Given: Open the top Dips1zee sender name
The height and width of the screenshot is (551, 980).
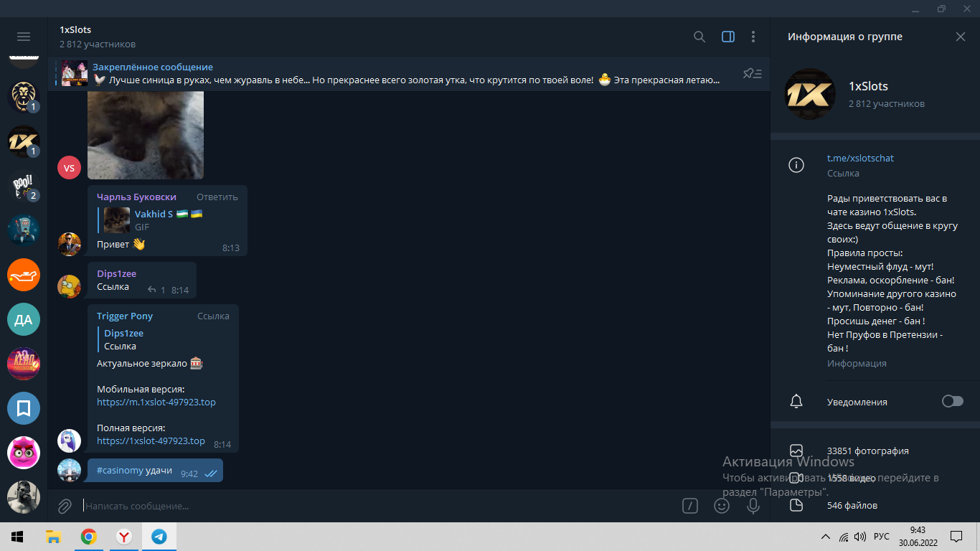Looking at the screenshot, I should tap(116, 273).
